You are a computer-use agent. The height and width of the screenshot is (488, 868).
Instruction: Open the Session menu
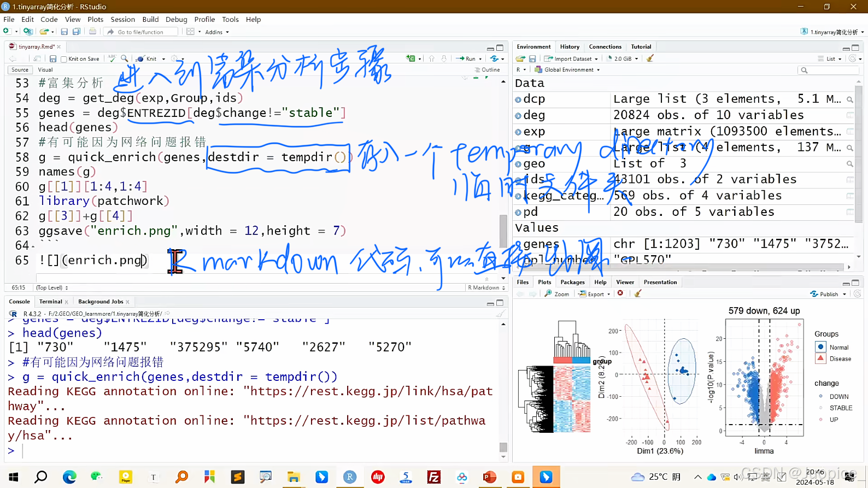click(122, 19)
